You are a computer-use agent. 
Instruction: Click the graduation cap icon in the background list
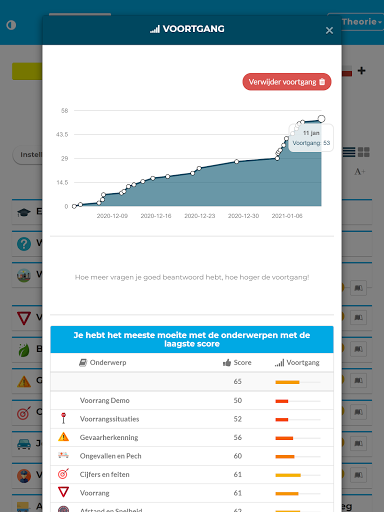(24, 212)
